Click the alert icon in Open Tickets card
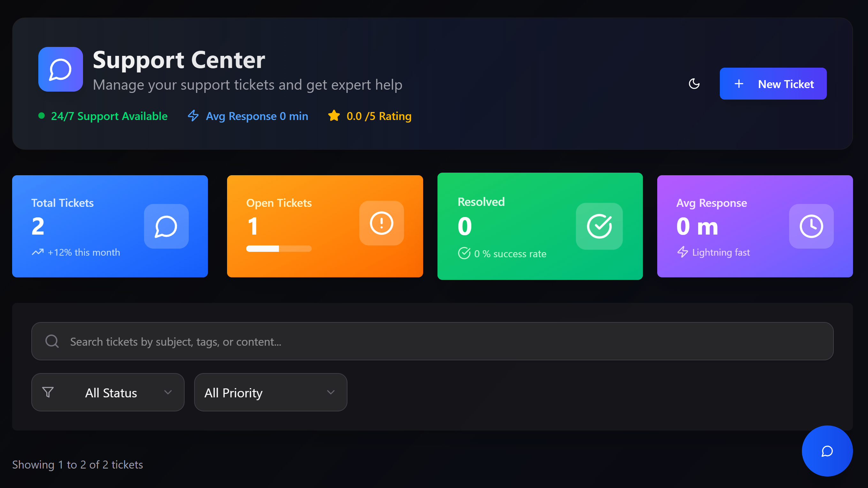The height and width of the screenshot is (488, 868). (x=381, y=223)
